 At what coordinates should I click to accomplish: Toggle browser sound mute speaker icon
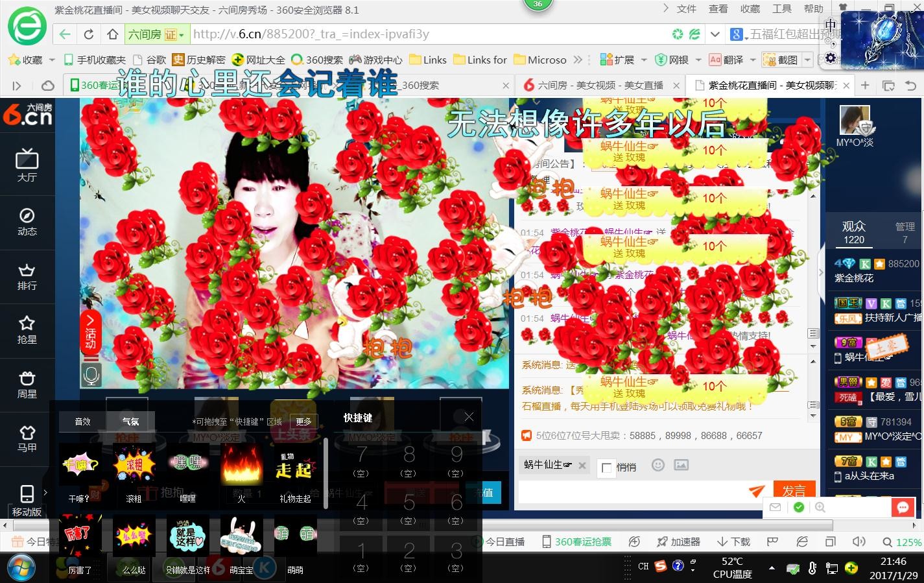(x=859, y=541)
